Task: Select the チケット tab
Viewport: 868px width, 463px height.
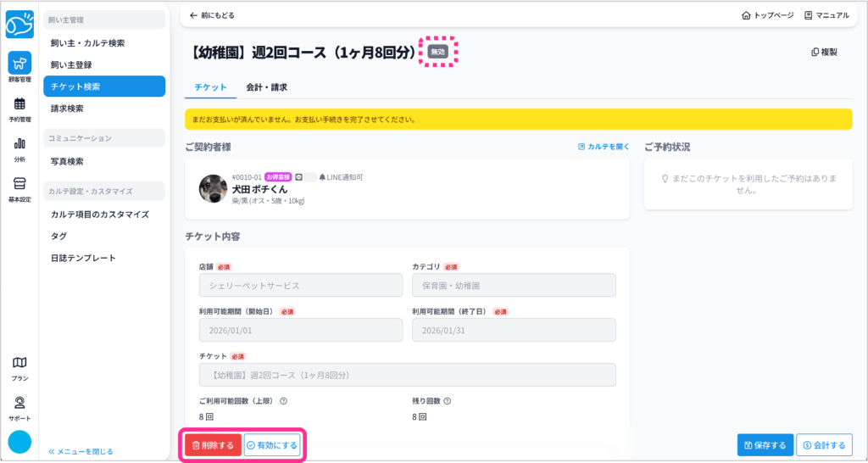Action: (x=209, y=87)
